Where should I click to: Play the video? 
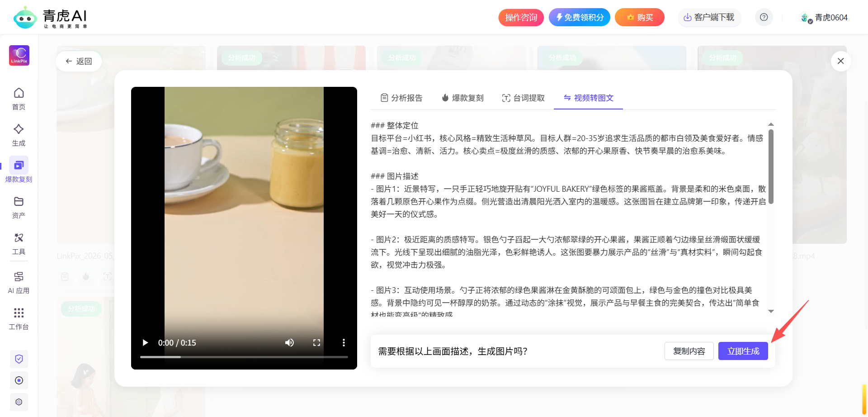coord(145,342)
